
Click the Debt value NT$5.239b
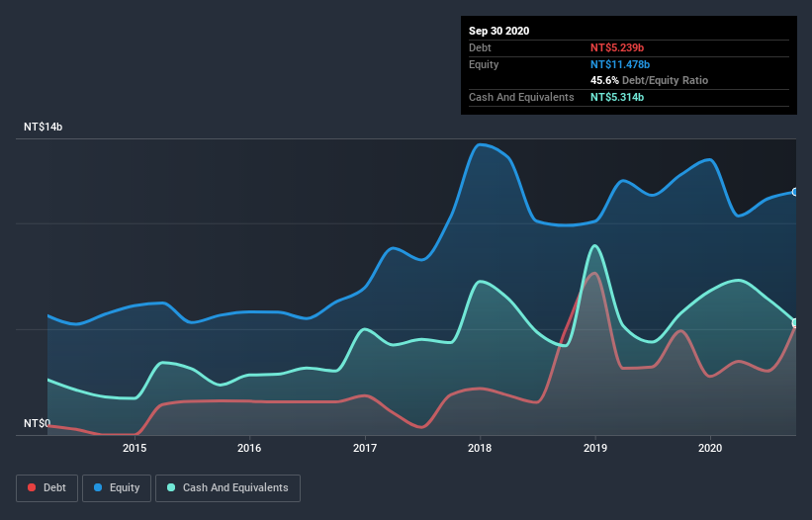click(617, 47)
